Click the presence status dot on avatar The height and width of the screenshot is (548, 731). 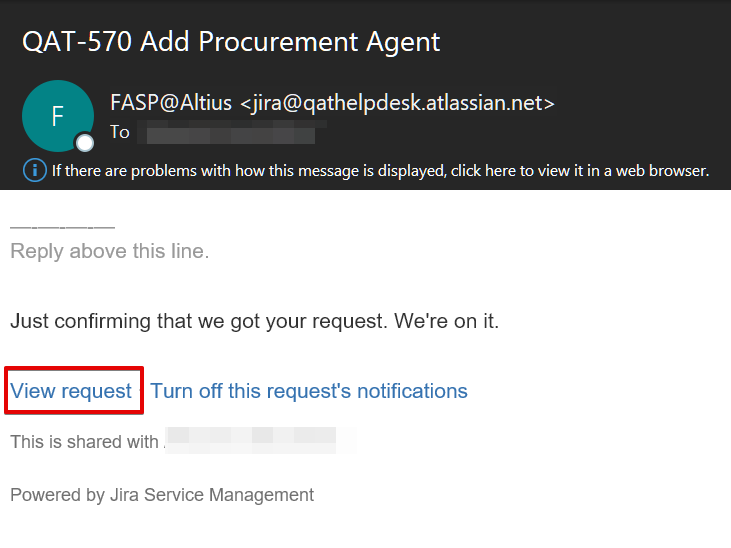tap(85, 143)
